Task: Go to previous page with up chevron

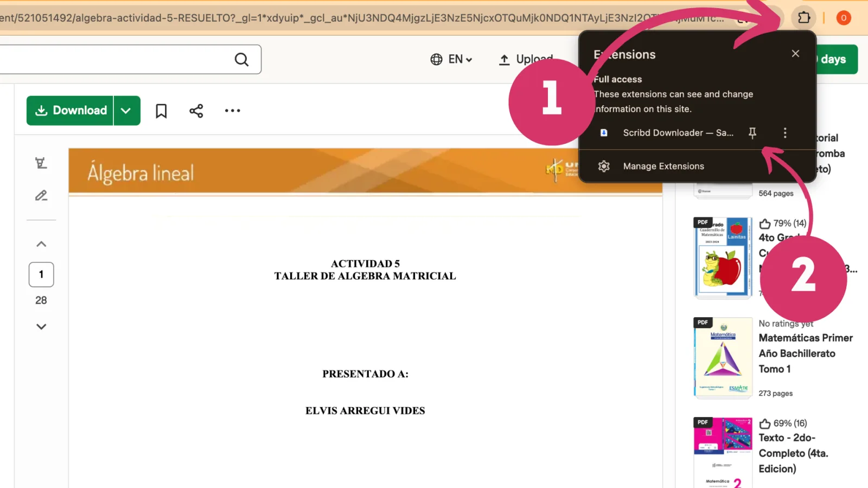Action: [x=41, y=244]
